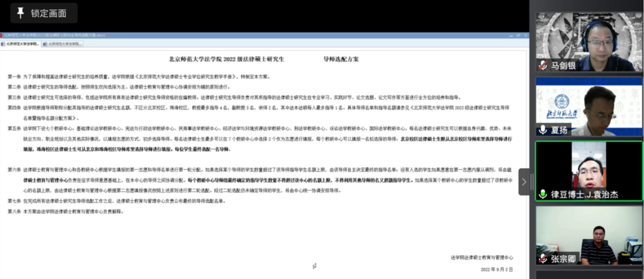The width and height of the screenshot is (644, 279).
Task: Click 张宗卿's muted microphone icon
Action: click(x=543, y=259)
